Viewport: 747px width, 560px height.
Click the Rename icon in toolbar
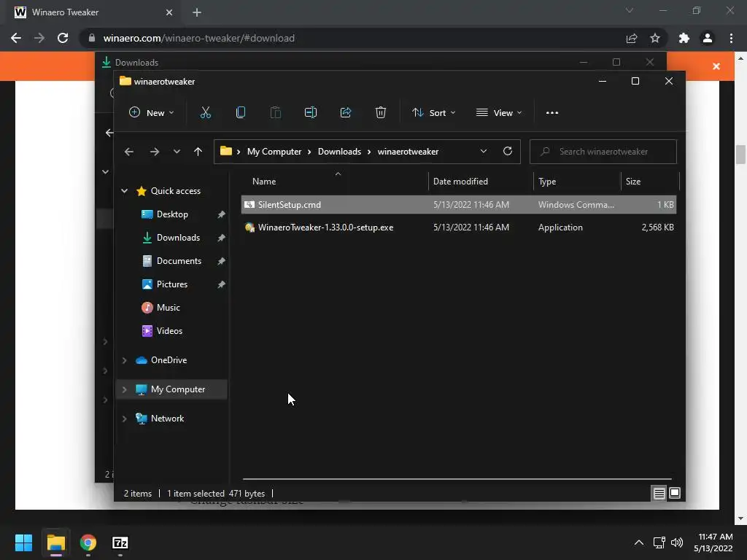coord(311,113)
